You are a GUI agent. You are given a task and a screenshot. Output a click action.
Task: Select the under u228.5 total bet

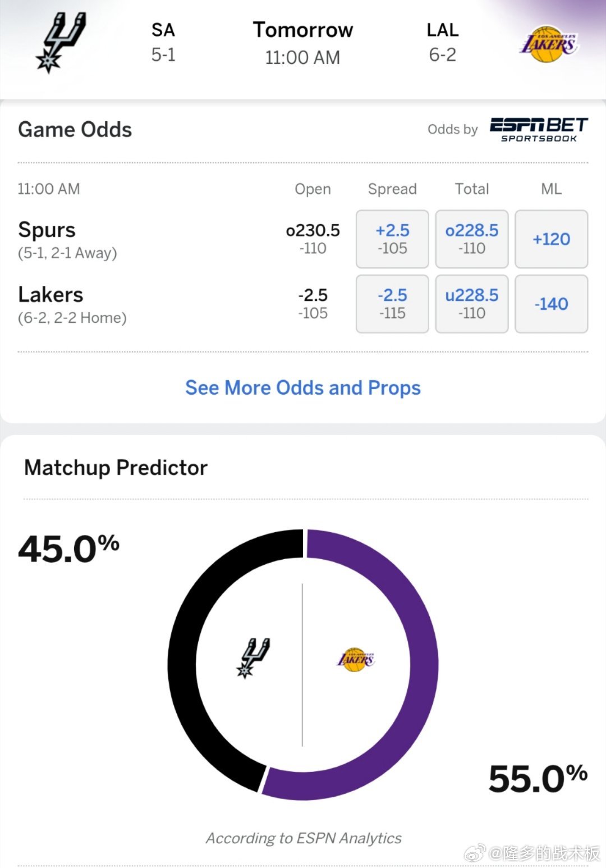point(471,304)
